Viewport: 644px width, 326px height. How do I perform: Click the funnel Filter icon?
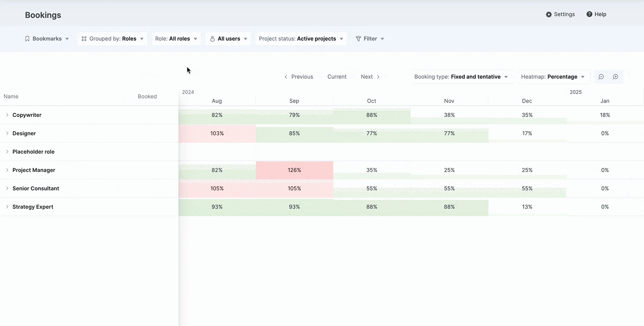click(x=358, y=39)
